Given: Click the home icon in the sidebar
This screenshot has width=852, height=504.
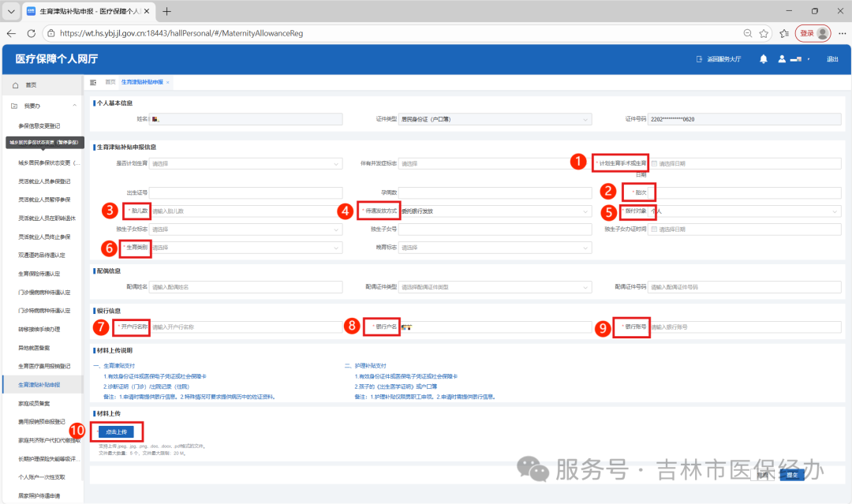Looking at the screenshot, I should click(15, 85).
